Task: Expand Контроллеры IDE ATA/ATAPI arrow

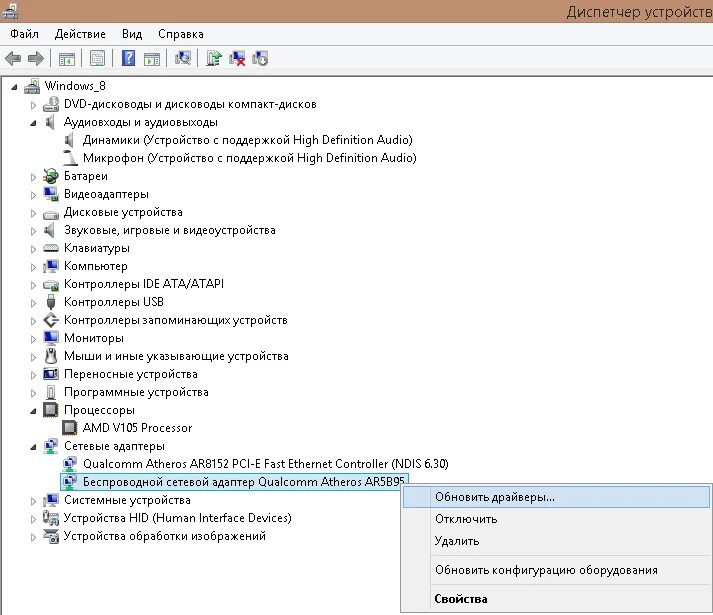Action: coord(33,285)
